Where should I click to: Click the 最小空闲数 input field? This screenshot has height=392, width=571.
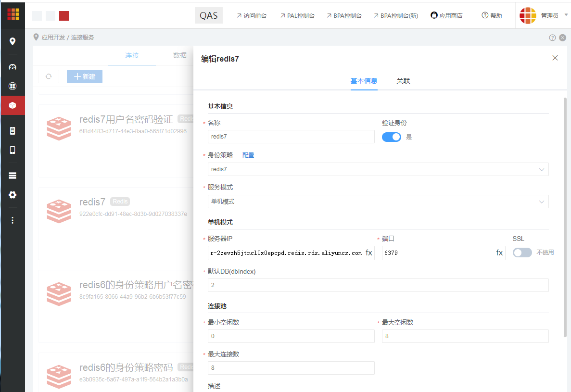[x=291, y=336]
